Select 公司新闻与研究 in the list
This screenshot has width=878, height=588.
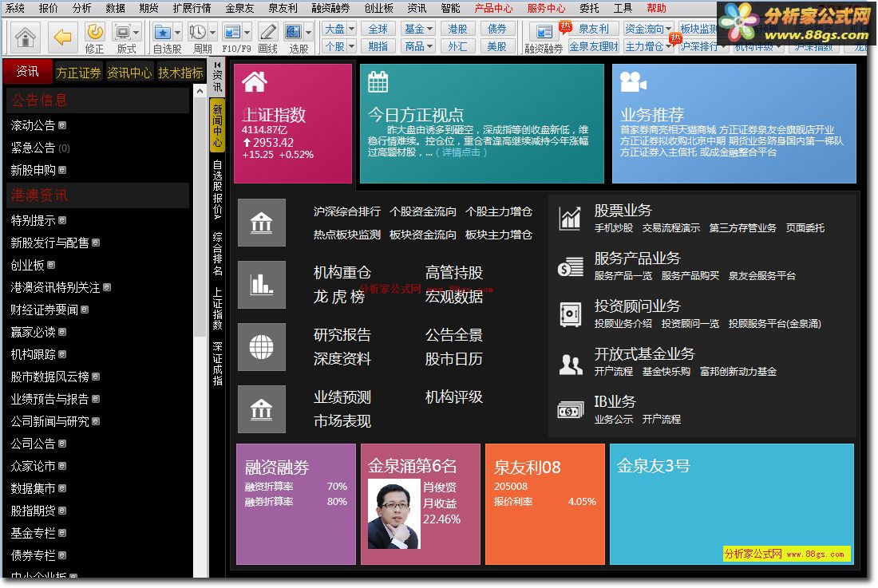point(55,422)
